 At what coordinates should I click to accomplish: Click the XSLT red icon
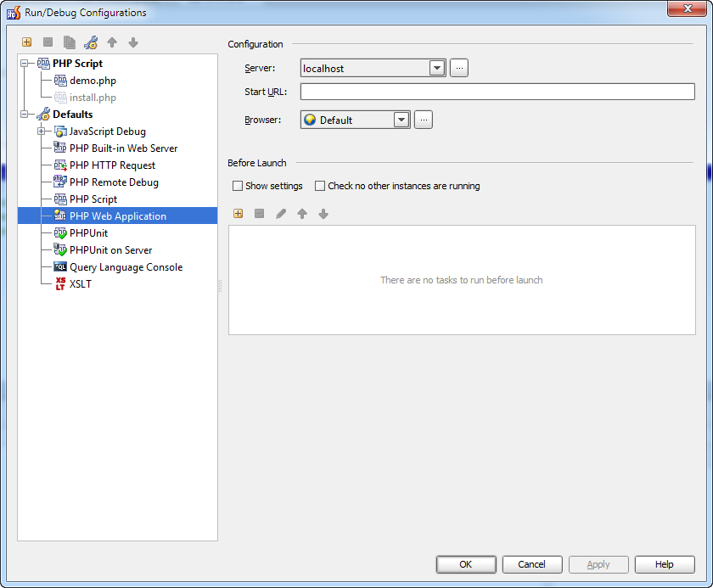[x=60, y=284]
